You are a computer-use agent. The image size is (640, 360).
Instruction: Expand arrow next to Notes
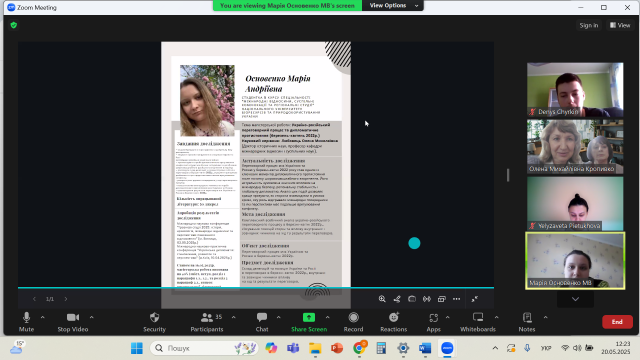pyautogui.click(x=545, y=317)
